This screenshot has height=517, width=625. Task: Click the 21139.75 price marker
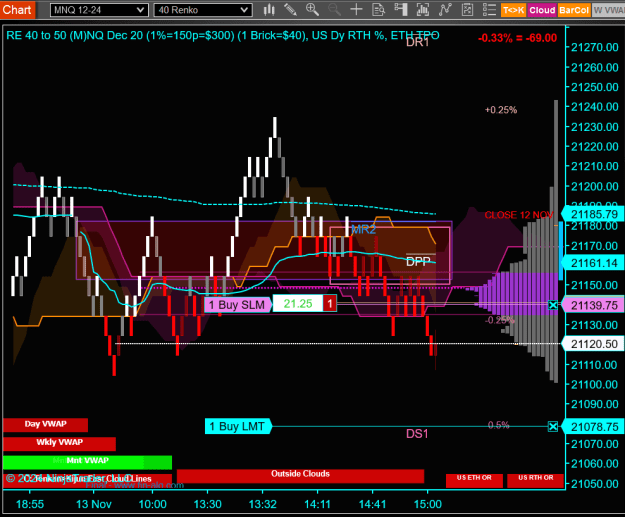pos(593,305)
